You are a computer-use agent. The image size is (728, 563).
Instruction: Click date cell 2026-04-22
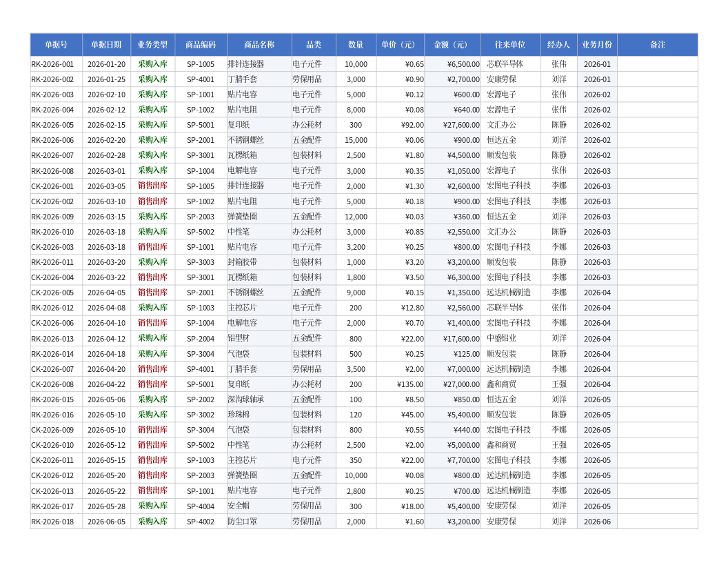pos(106,384)
